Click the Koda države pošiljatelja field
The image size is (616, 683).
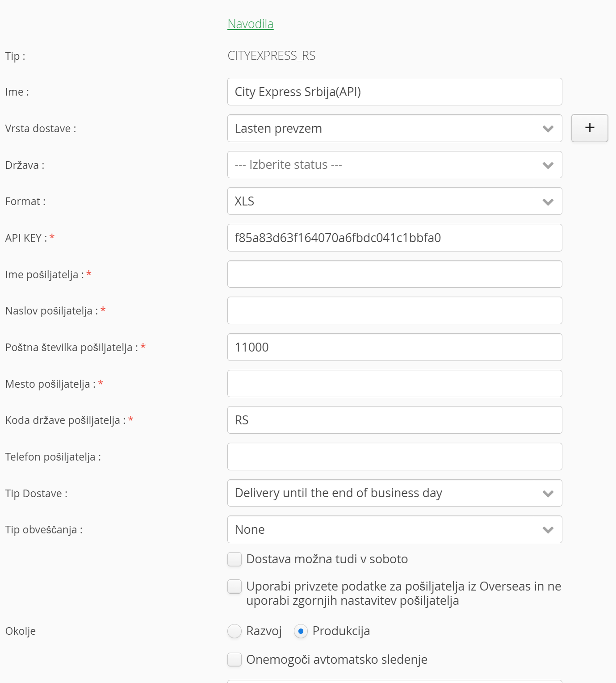tap(394, 420)
